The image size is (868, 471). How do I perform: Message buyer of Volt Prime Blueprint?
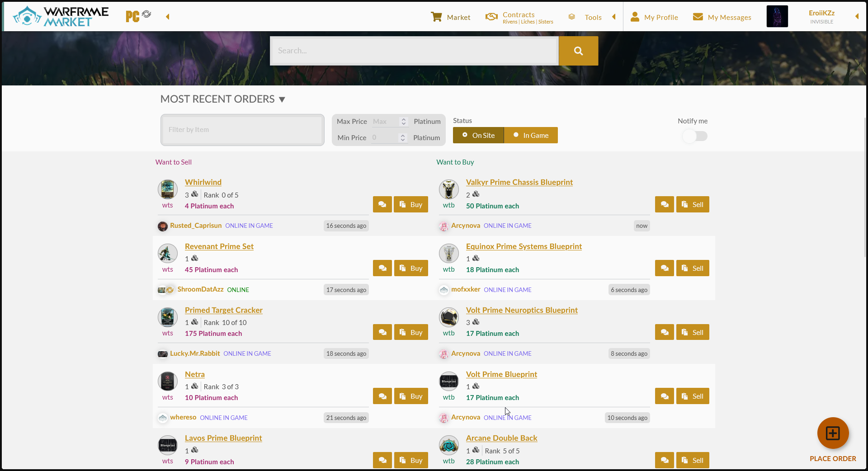[665, 396]
